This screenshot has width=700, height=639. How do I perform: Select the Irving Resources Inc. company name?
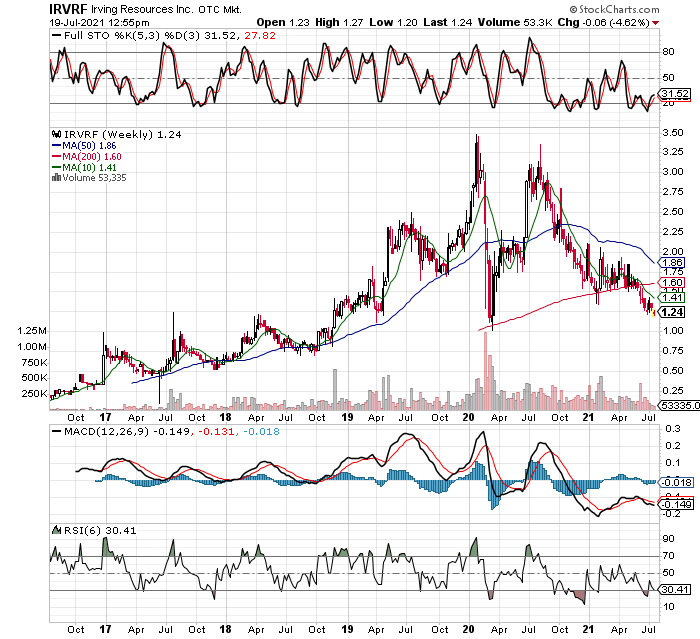pyautogui.click(x=143, y=9)
